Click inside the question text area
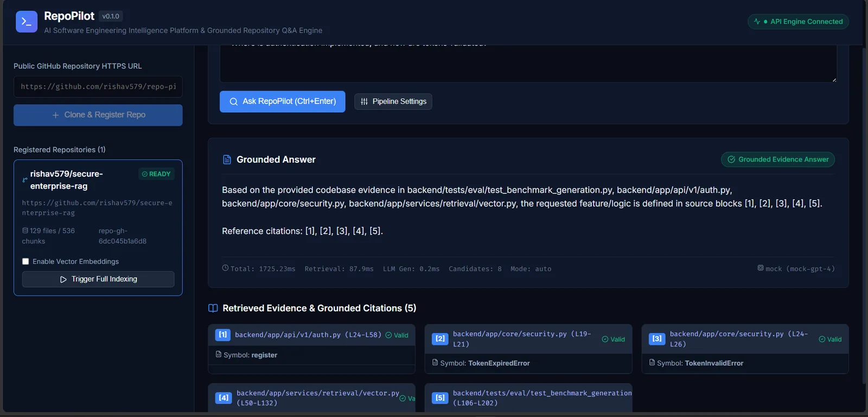This screenshot has height=417, width=868. 528,64
